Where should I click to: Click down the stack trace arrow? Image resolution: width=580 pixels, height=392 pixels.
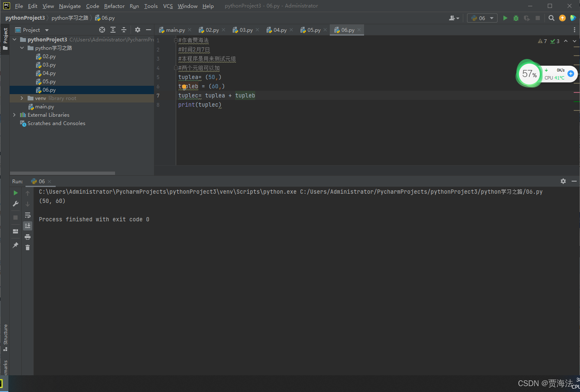point(28,204)
